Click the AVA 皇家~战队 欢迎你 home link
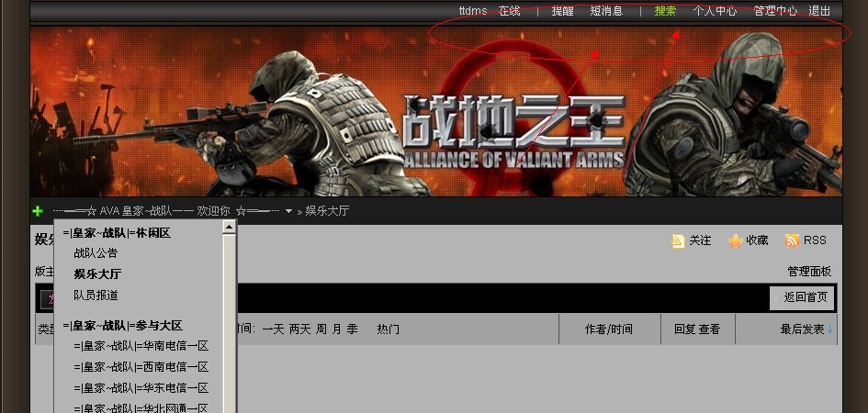868x413 pixels. point(168,211)
